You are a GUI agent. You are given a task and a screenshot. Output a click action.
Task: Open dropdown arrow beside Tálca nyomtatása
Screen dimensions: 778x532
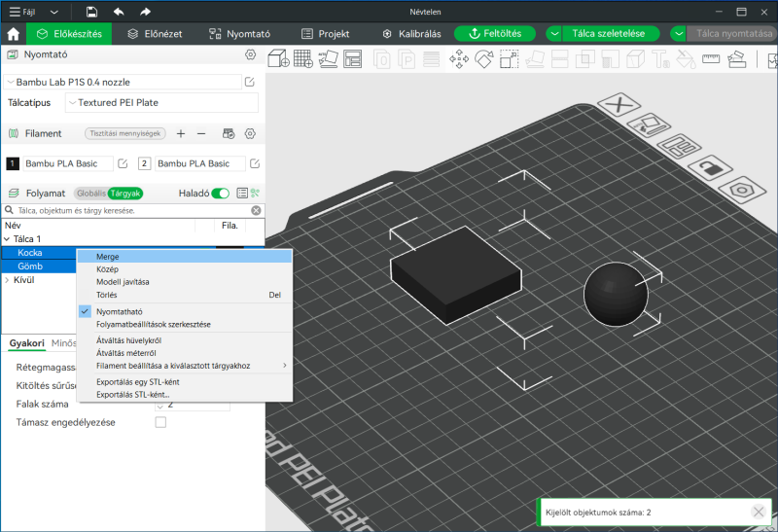coord(678,34)
